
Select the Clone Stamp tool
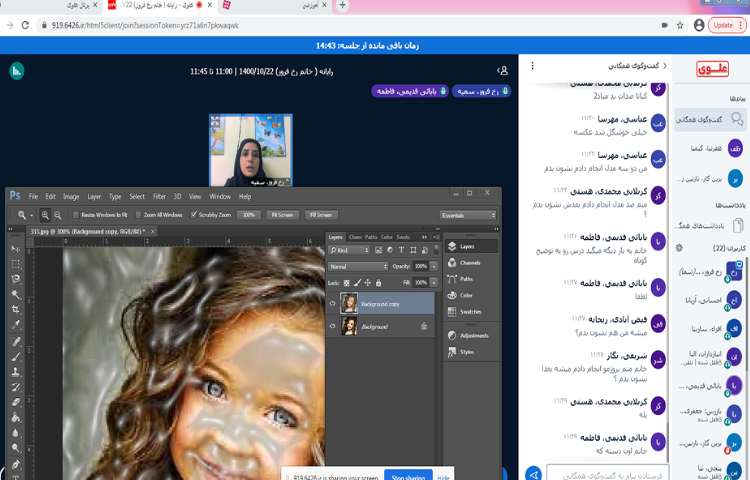point(15,372)
